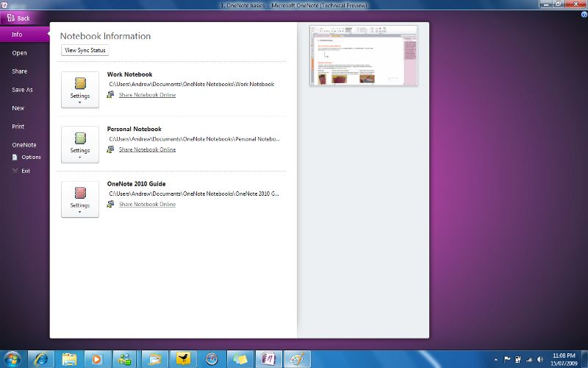Screen dimensions: 588x368
Task: Open Settings dropdown for OneNote 2010 Guide
Action: 80,199
